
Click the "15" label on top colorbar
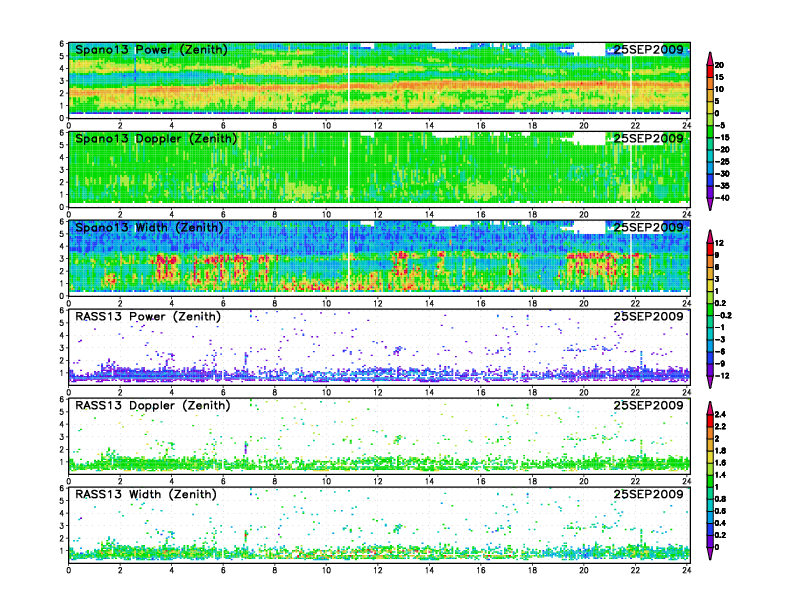[719, 77]
